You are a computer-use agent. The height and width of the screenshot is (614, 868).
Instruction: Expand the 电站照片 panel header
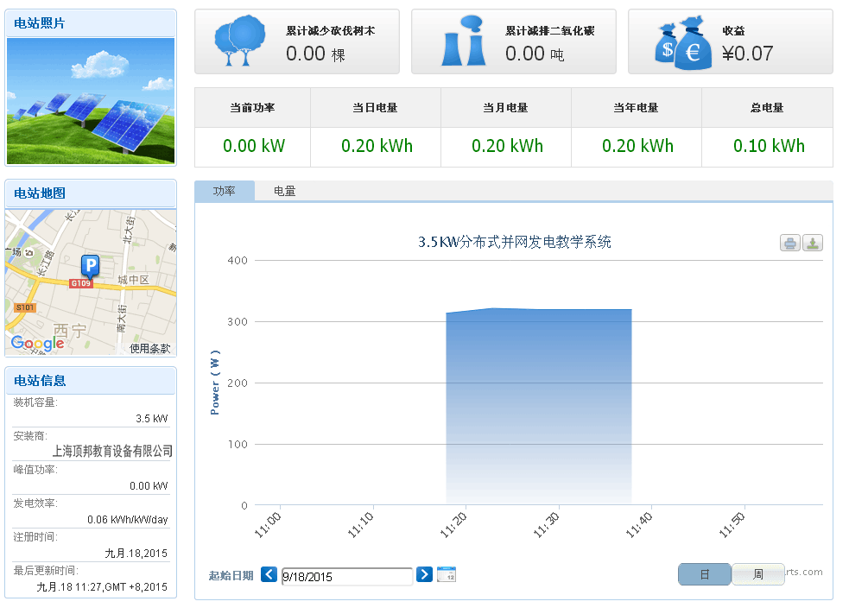point(90,22)
